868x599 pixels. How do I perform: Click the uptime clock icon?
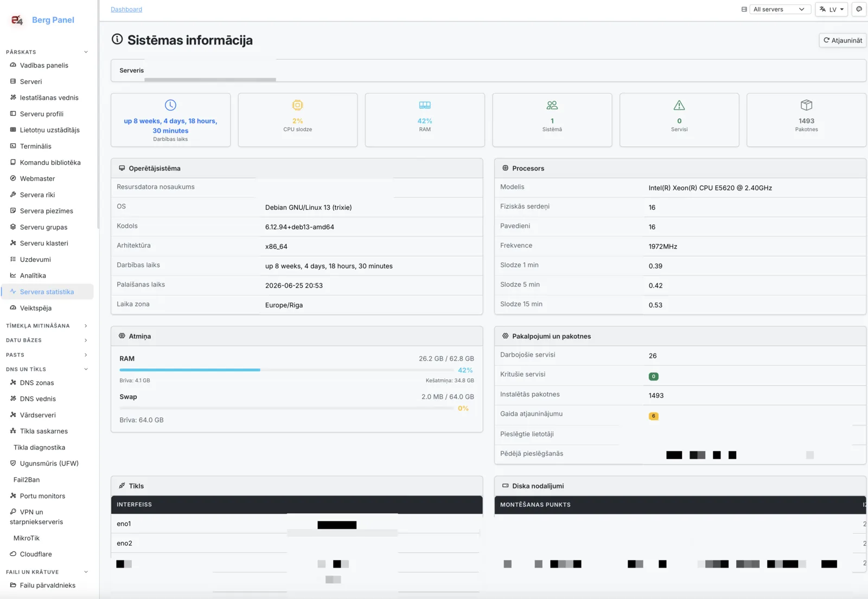click(x=170, y=105)
